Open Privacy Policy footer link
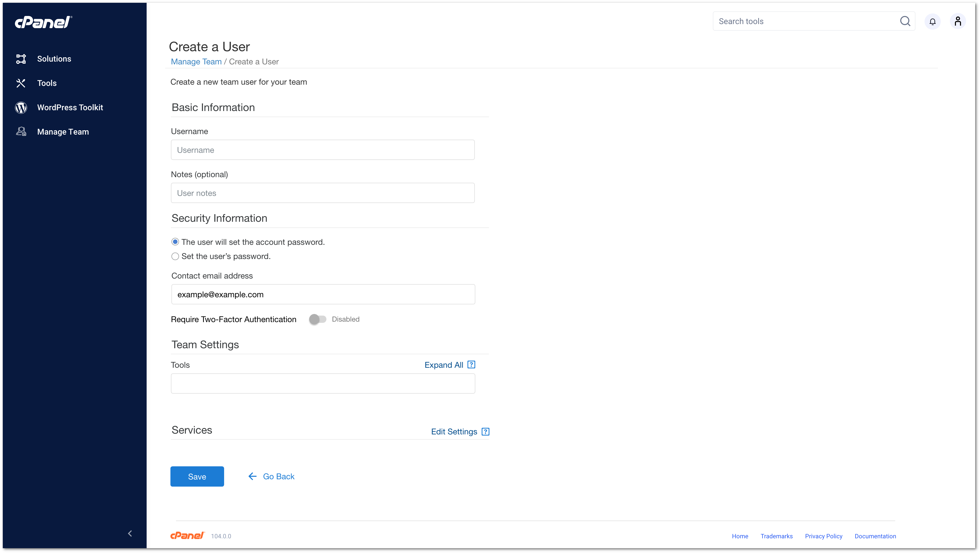 pyautogui.click(x=823, y=536)
